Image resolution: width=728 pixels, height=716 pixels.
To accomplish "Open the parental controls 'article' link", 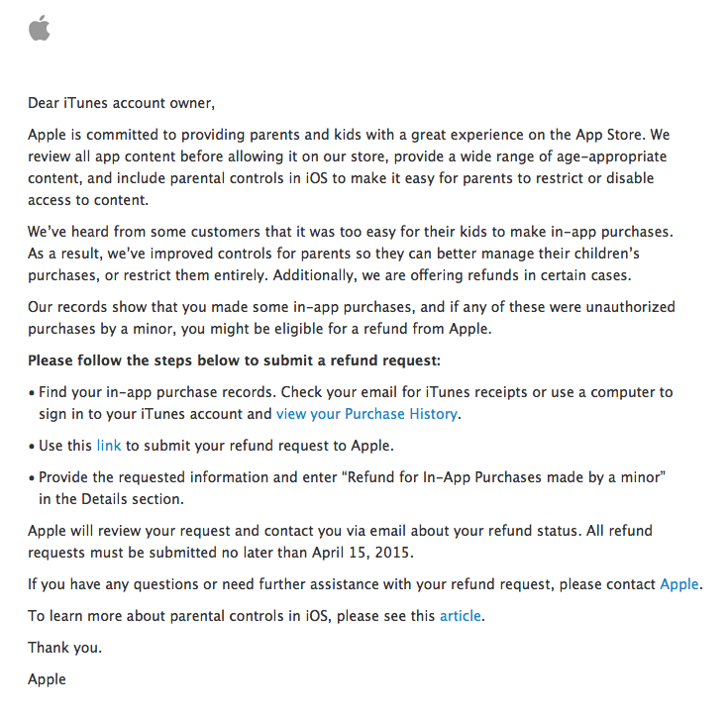I will pos(461,616).
